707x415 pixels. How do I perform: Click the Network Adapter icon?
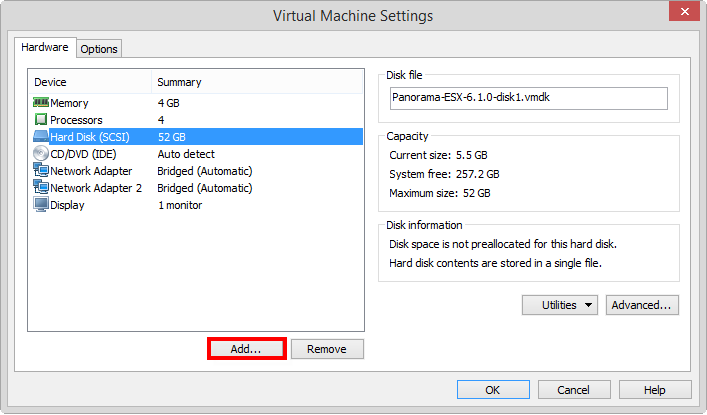pos(41,171)
